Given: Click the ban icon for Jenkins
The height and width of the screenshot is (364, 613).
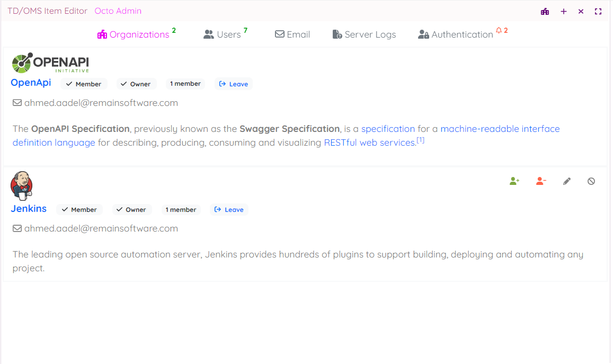Looking at the screenshot, I should click(x=591, y=181).
